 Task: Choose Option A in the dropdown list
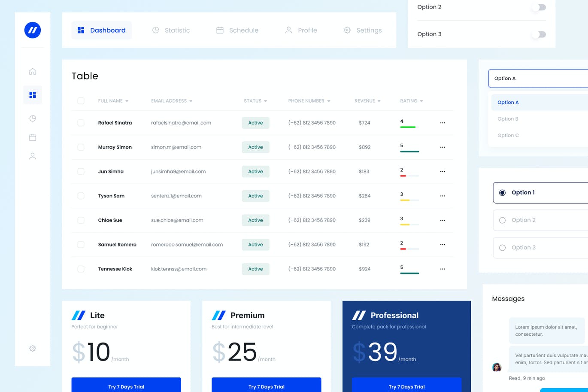click(x=540, y=103)
